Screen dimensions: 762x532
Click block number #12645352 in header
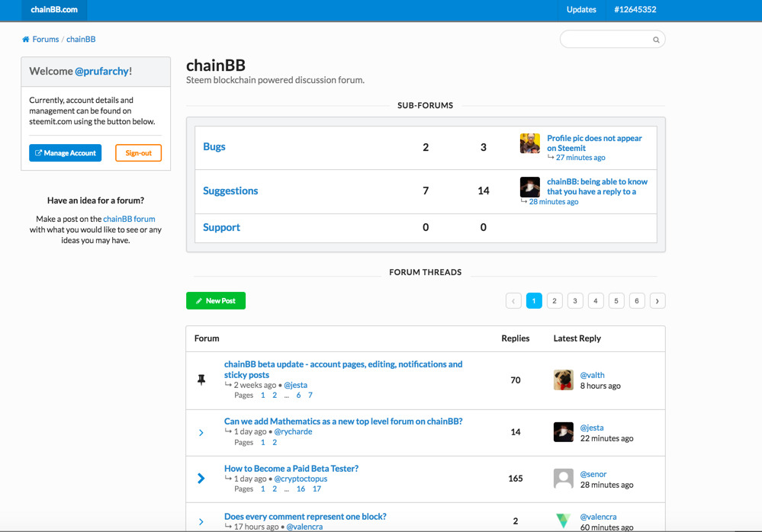click(635, 10)
